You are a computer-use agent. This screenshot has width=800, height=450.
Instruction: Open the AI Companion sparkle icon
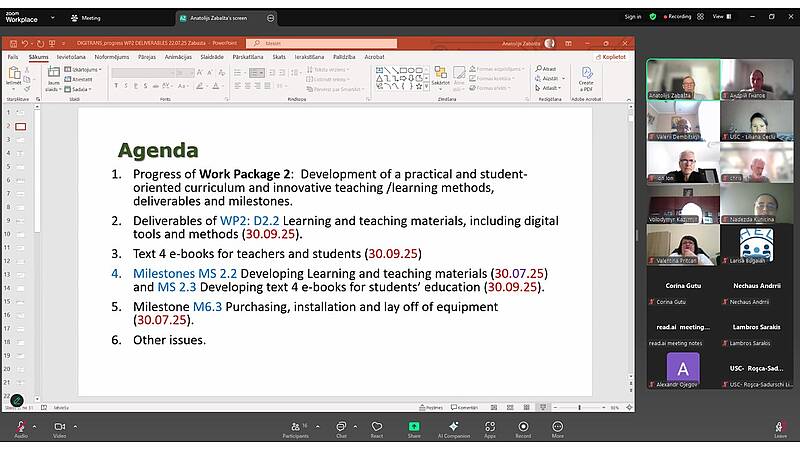[454, 427]
